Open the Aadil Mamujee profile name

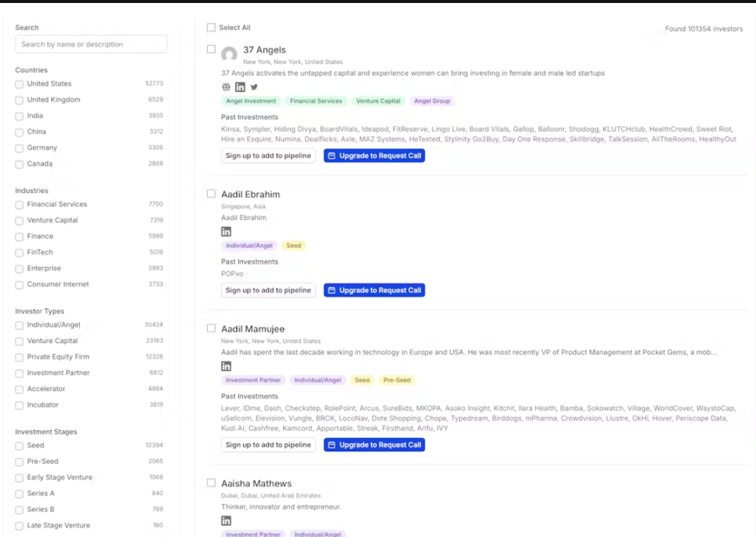pos(253,329)
